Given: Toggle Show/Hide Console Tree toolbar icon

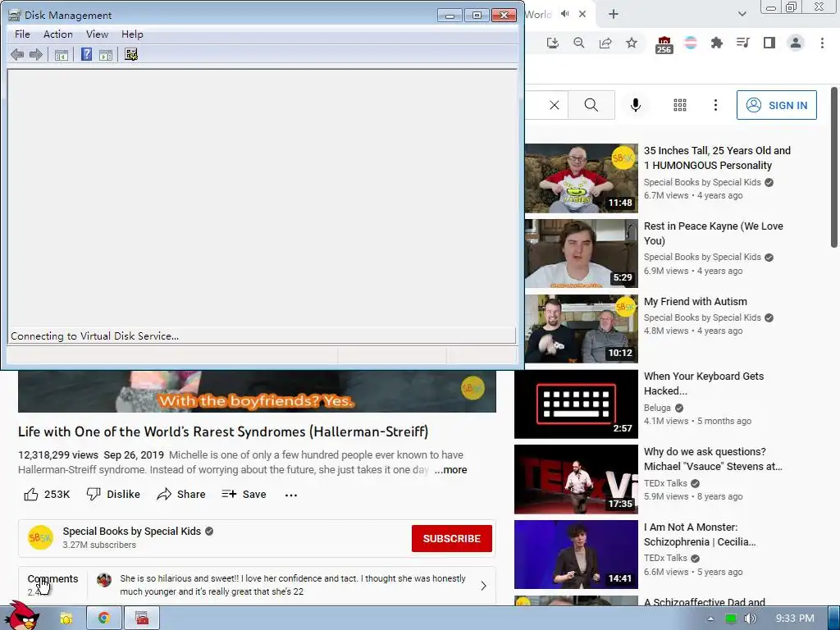Looking at the screenshot, I should click(x=61, y=55).
